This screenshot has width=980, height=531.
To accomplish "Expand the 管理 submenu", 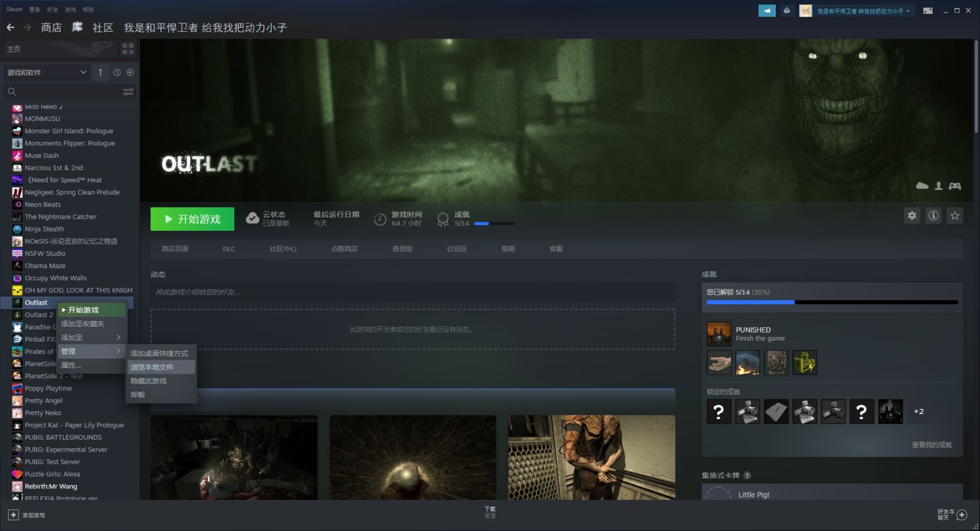I will click(91, 351).
